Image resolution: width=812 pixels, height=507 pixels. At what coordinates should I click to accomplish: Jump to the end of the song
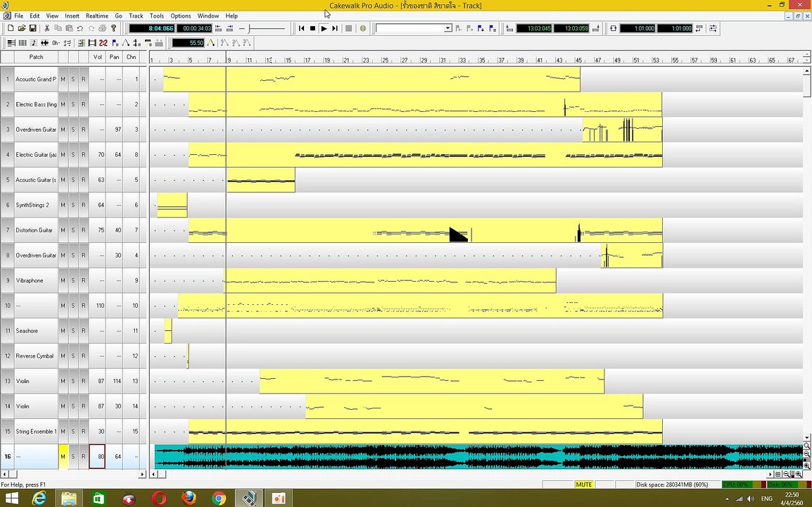click(x=335, y=28)
